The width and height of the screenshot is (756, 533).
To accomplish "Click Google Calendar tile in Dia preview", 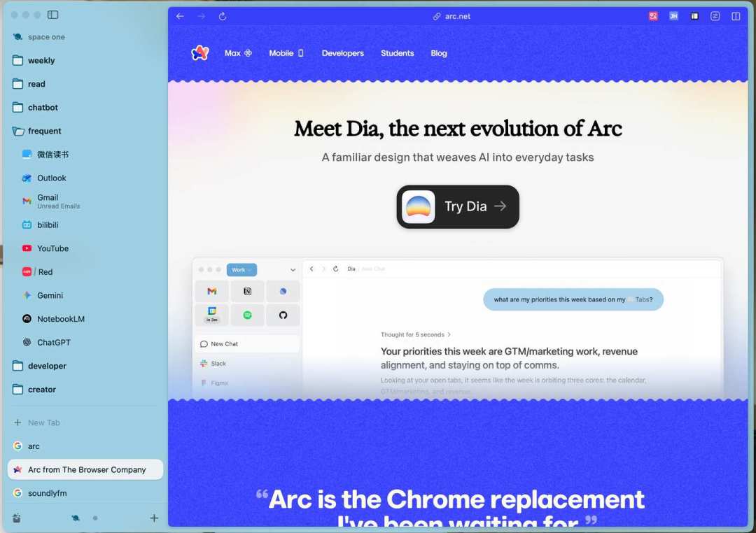I will 211,315.
